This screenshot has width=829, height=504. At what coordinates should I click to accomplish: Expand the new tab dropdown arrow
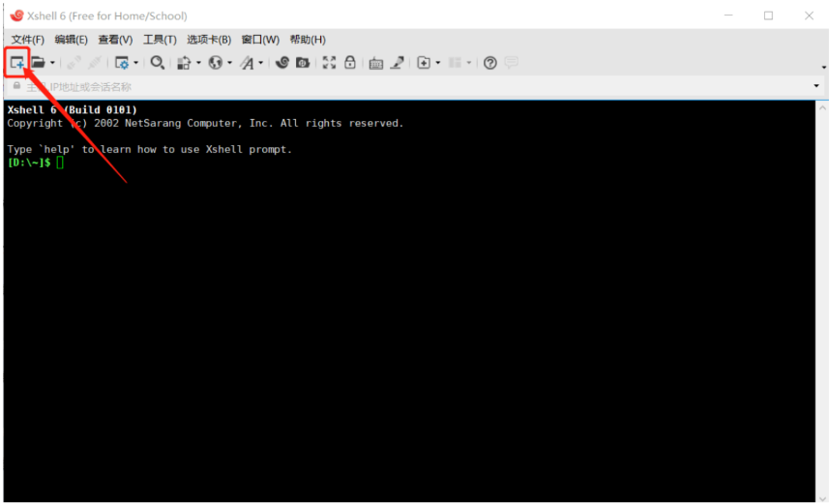[438, 63]
